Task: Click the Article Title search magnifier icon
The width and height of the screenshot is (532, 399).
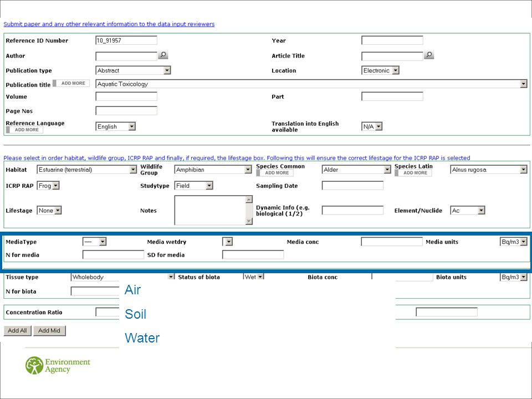Action: tap(429, 55)
